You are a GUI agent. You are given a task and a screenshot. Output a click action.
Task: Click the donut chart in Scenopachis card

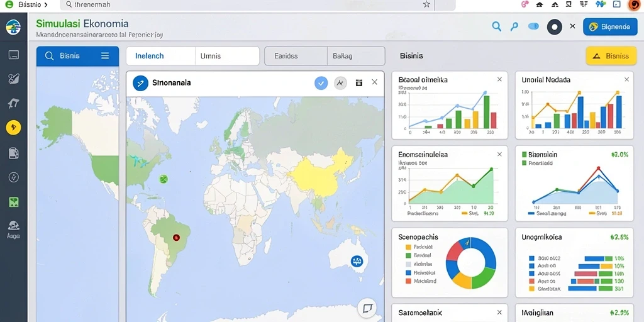pyautogui.click(x=470, y=263)
